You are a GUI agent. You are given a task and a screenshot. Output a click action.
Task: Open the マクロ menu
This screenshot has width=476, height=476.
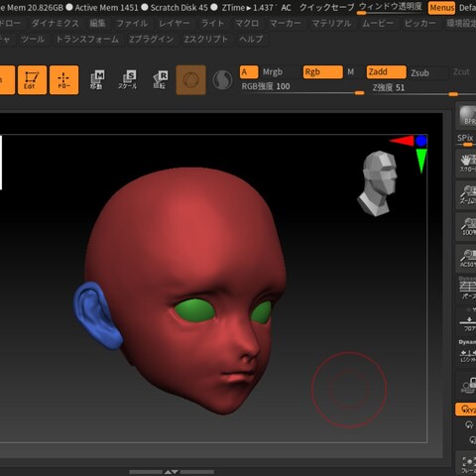(x=247, y=24)
